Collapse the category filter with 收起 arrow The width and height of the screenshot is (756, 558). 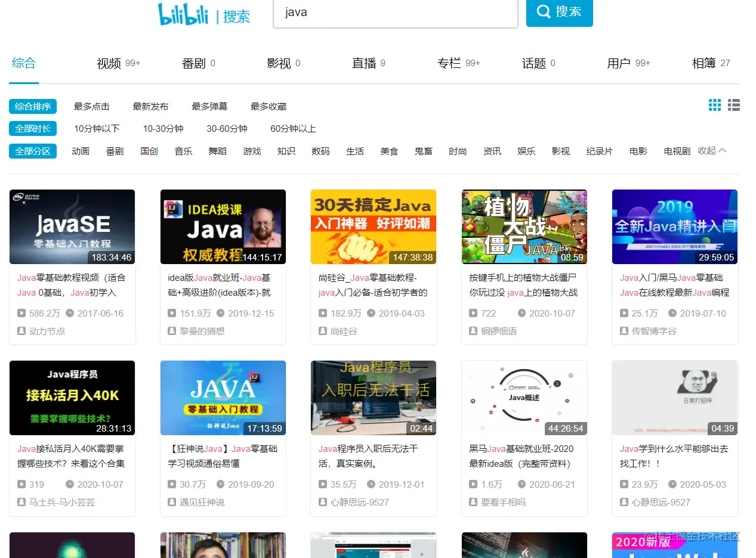pyautogui.click(x=712, y=151)
